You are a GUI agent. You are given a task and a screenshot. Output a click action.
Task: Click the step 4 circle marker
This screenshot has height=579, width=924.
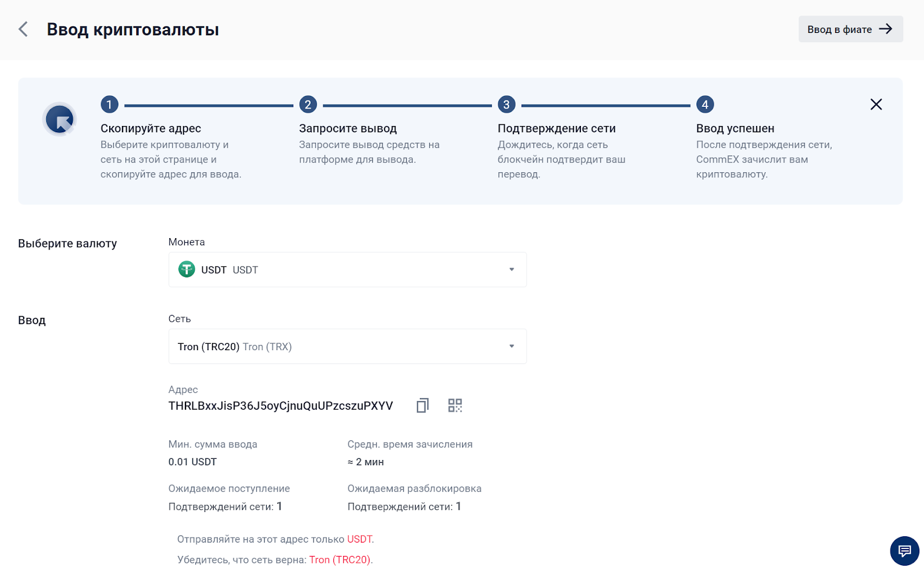705,105
